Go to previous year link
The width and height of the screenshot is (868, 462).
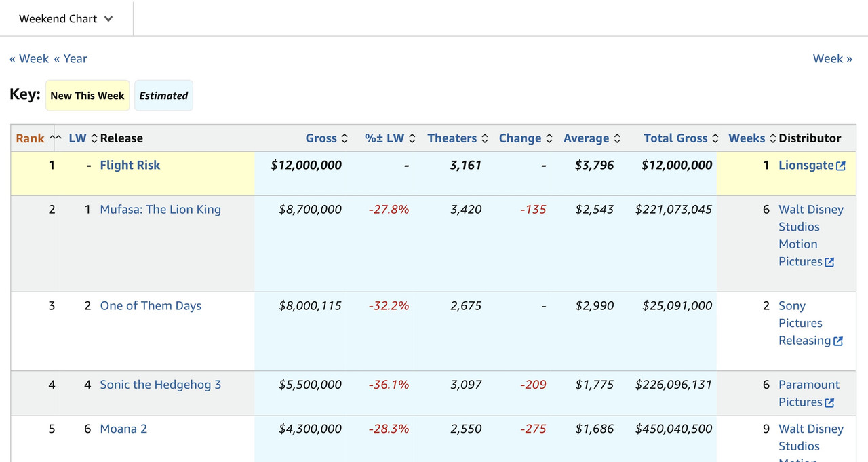point(71,59)
